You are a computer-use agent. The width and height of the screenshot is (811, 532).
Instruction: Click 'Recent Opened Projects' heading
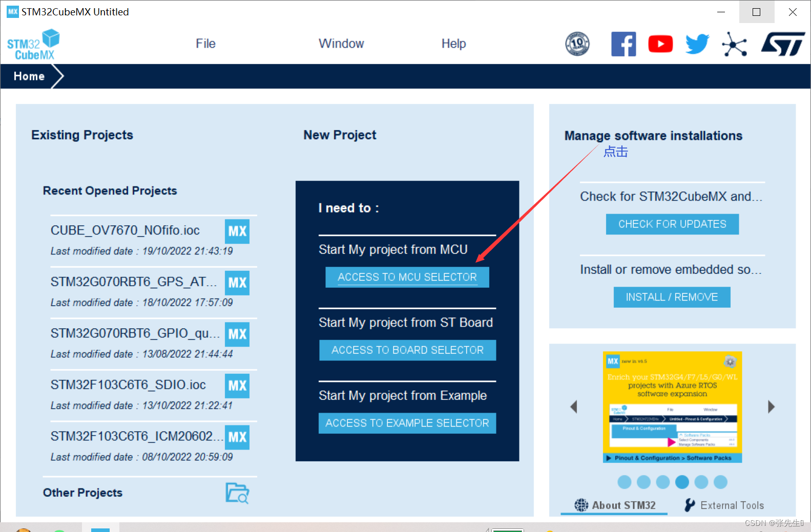coord(110,190)
